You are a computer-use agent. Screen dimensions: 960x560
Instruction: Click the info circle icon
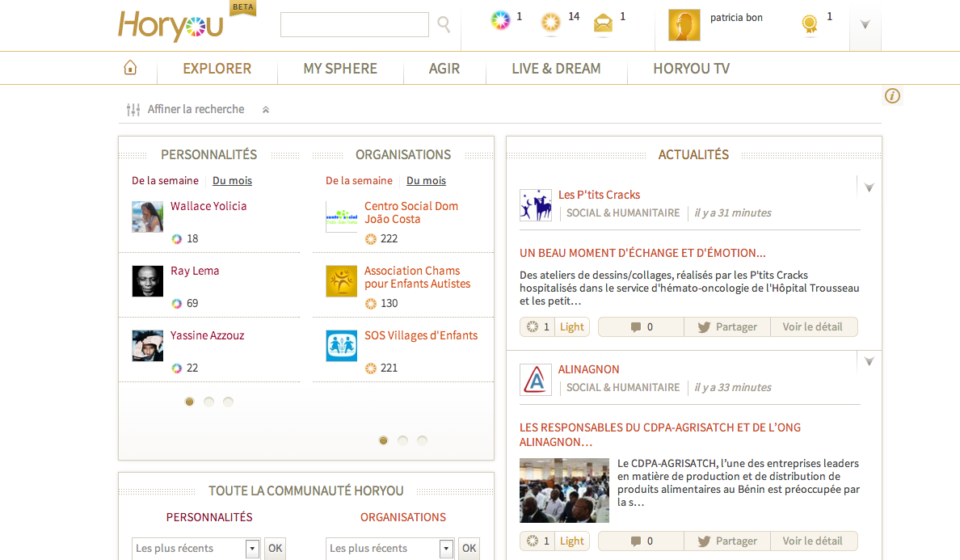pyautogui.click(x=892, y=95)
